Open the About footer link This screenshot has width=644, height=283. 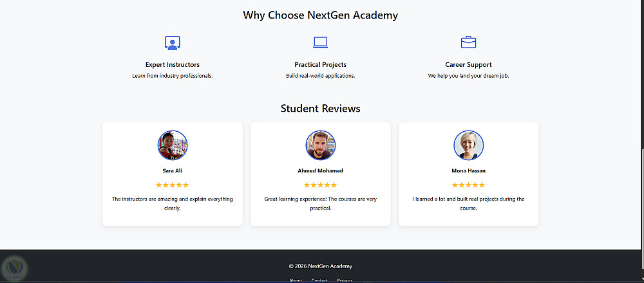click(296, 280)
